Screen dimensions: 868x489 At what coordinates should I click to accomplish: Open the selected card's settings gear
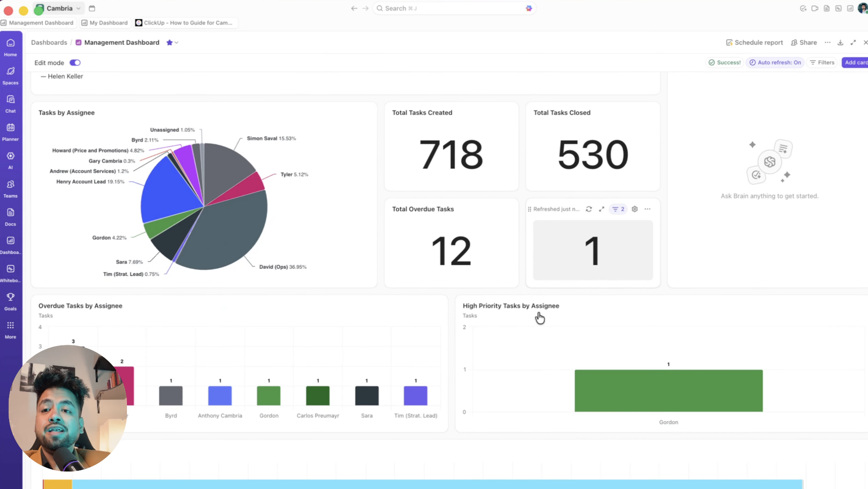pyautogui.click(x=634, y=209)
